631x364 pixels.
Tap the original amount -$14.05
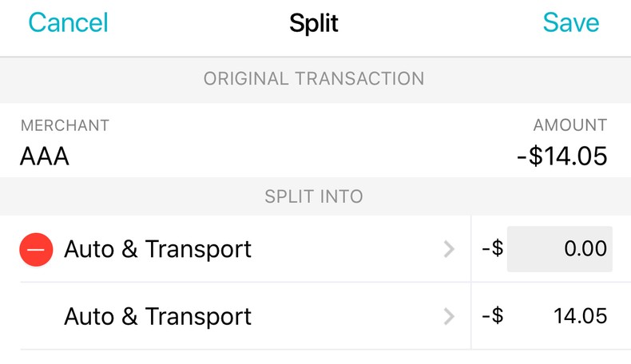click(562, 156)
